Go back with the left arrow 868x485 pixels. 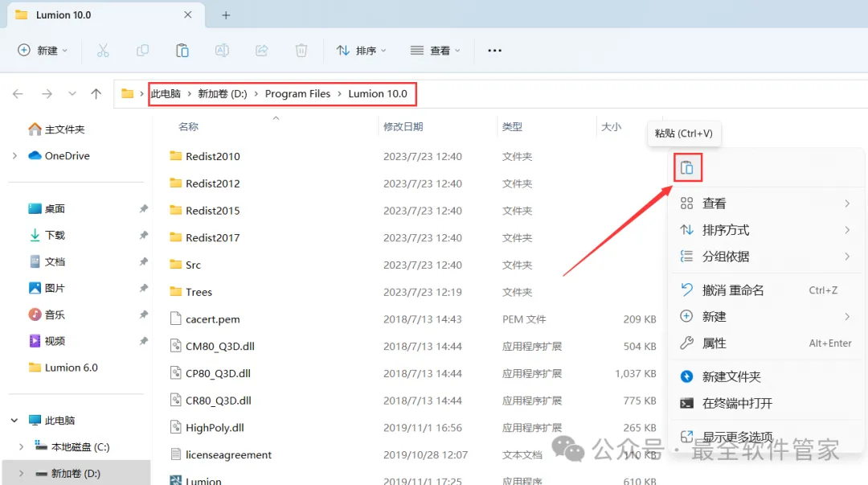pos(18,93)
